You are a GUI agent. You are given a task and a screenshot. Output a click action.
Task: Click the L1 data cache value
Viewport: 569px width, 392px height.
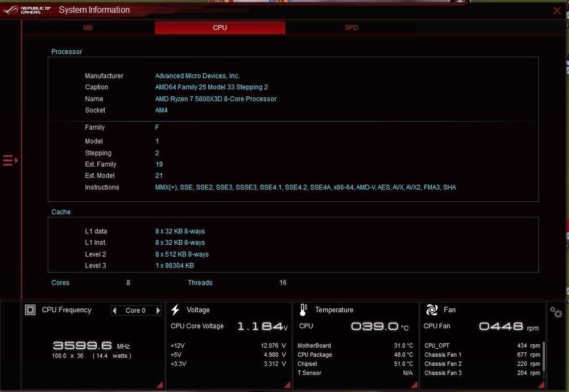(180, 231)
